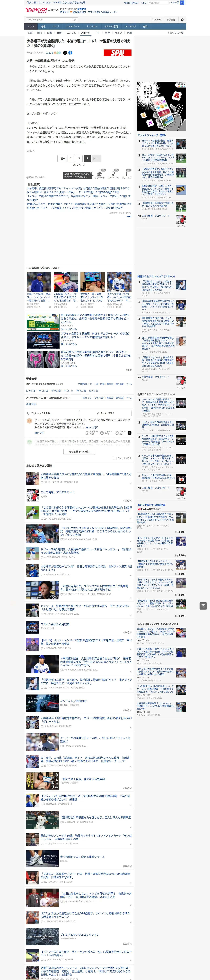Image resolution: width=210 pixels, height=980 pixels.
Task: Click the SPA! publisher logo
Action: (117, 53)
